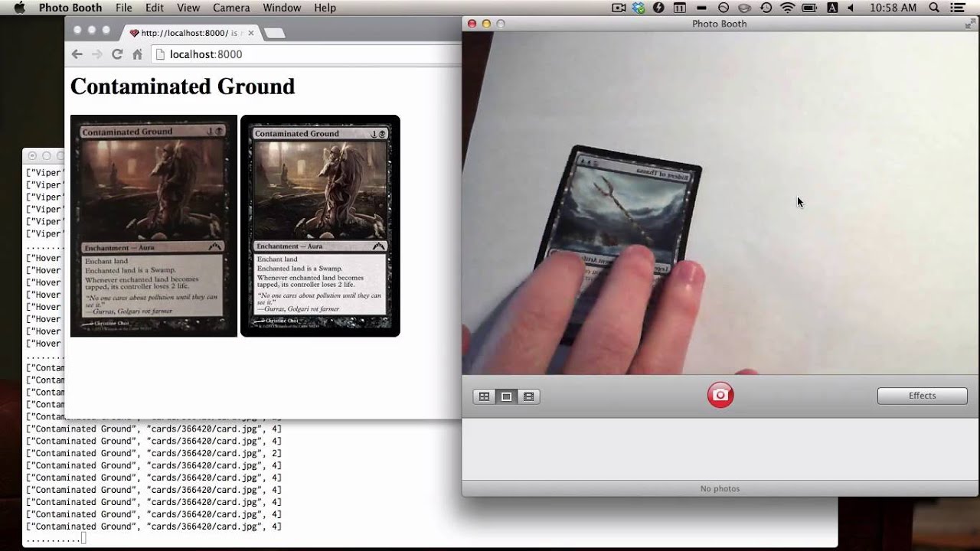Open the volume control icon

coord(852,8)
